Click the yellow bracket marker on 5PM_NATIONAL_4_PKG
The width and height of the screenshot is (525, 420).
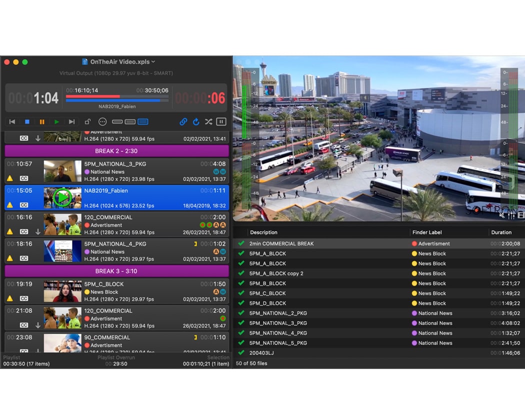click(x=195, y=244)
